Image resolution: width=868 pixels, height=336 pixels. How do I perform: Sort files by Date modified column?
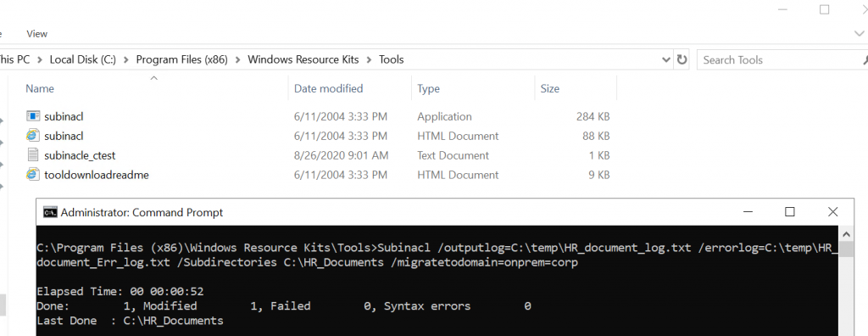tap(328, 88)
